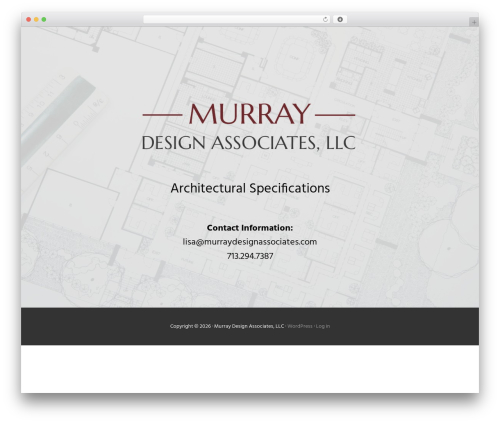The image size is (500, 423).
Task: Click the red close window button
Action: (x=29, y=20)
